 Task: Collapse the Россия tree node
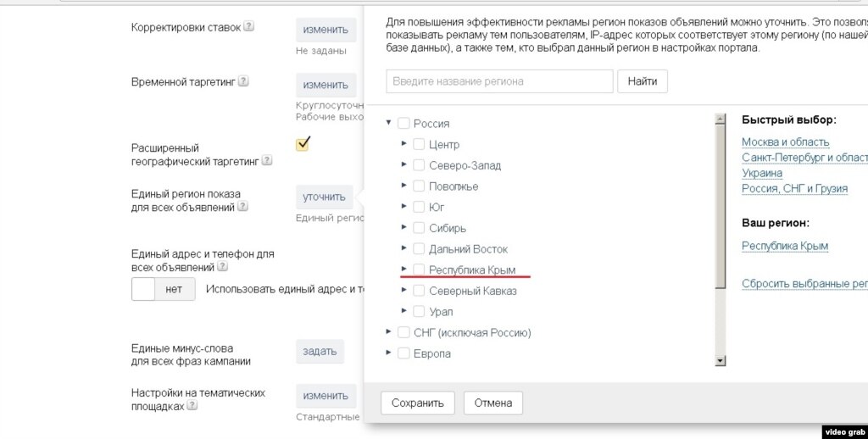click(388, 123)
